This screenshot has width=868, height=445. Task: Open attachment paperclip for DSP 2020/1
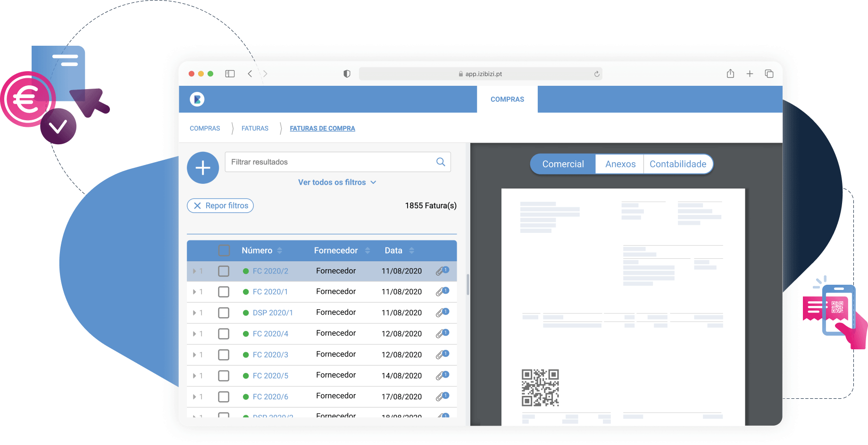(442, 313)
